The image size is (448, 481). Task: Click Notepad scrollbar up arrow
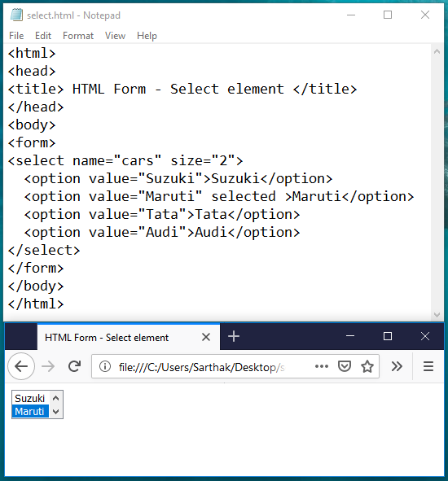(x=437, y=51)
